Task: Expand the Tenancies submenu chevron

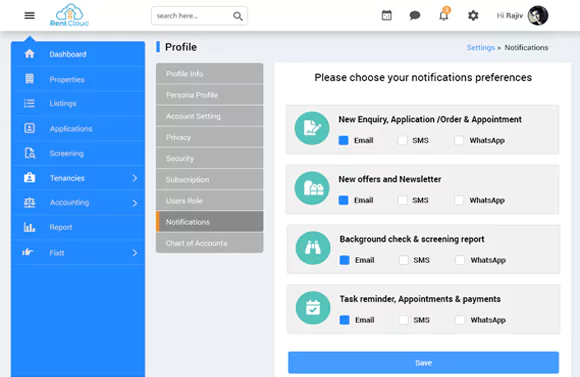Action: (135, 178)
